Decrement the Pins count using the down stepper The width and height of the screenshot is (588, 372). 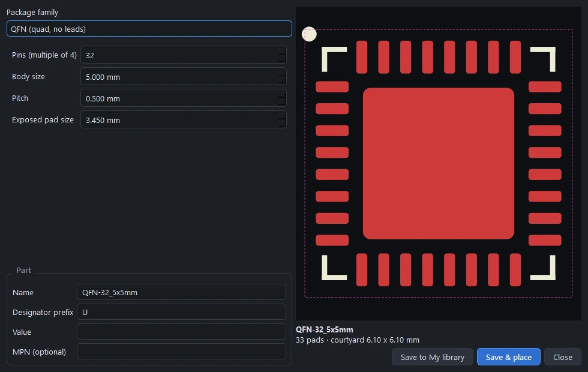coord(281,59)
